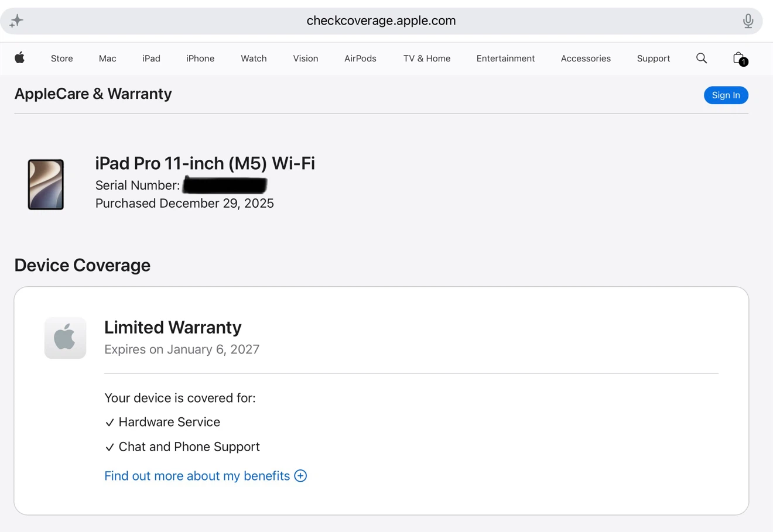The height and width of the screenshot is (532, 773).
Task: Click the AppleCare & Warranty heading
Action: (93, 94)
